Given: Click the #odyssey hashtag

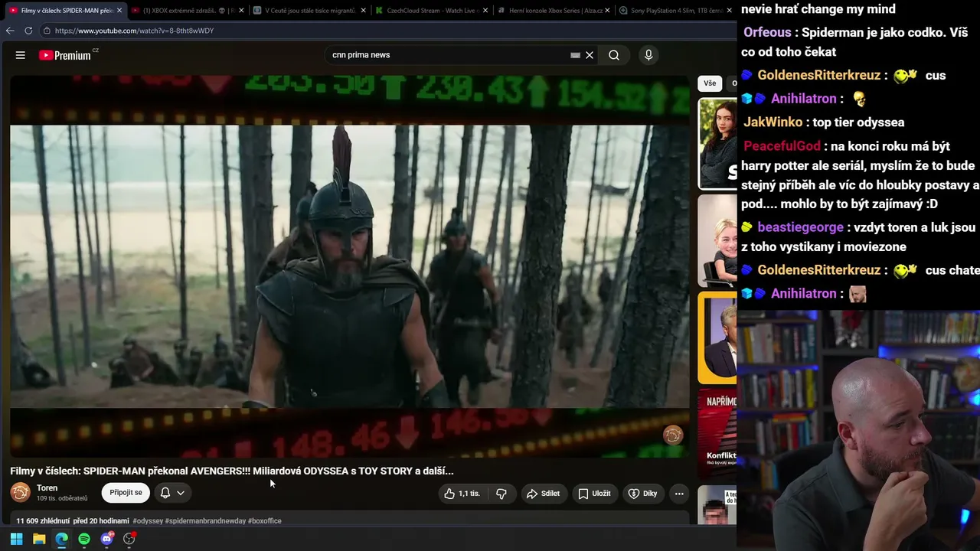Looking at the screenshot, I should tap(148, 521).
